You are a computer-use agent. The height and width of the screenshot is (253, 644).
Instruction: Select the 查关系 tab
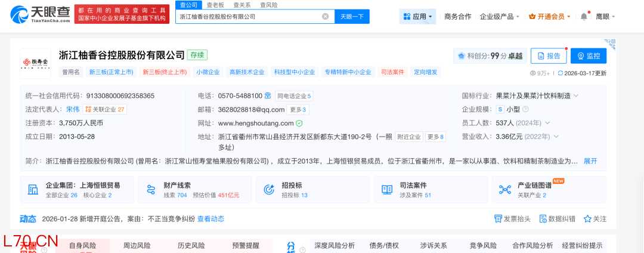click(242, 5)
